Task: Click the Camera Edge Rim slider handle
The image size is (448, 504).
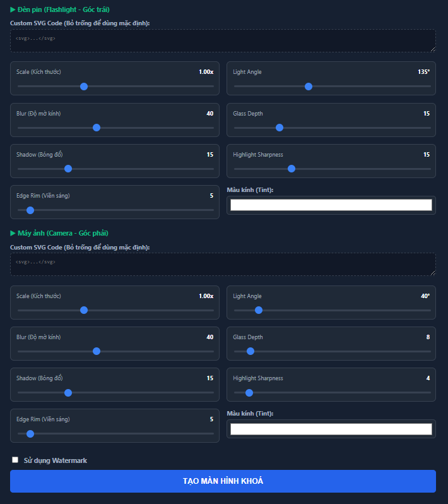Action: tap(30, 433)
